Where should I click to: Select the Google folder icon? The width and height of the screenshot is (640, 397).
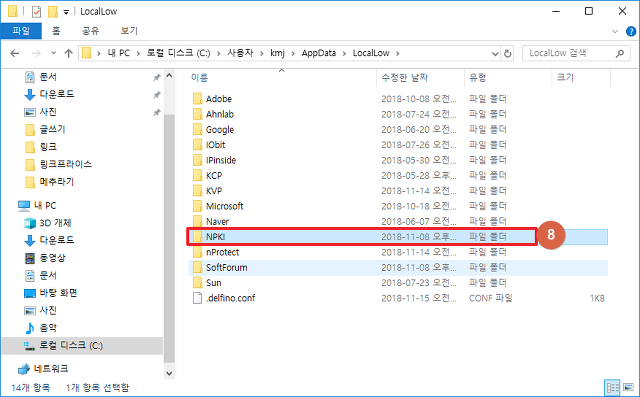[x=198, y=129]
